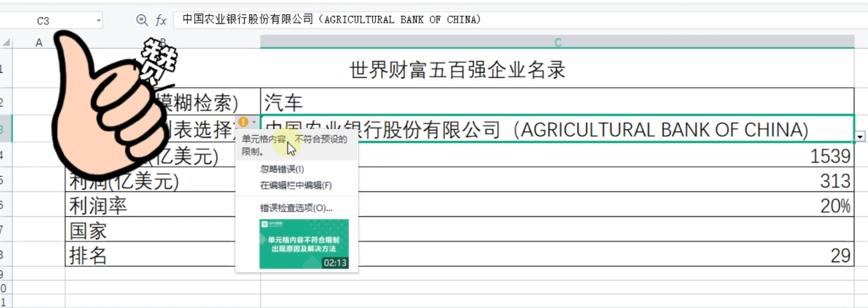Choose 在编辑栏中编辑(F) menu entry
This screenshot has height=308, width=868.
297,185
